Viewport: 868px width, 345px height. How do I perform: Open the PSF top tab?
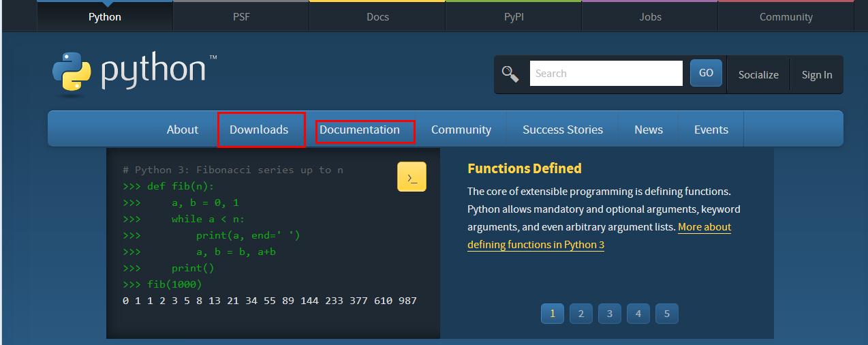(x=241, y=17)
